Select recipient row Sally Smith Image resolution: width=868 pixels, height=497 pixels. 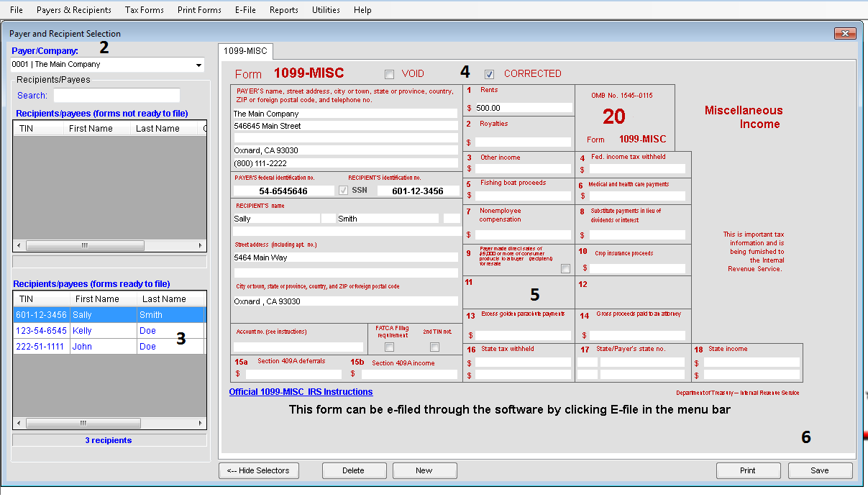point(109,315)
